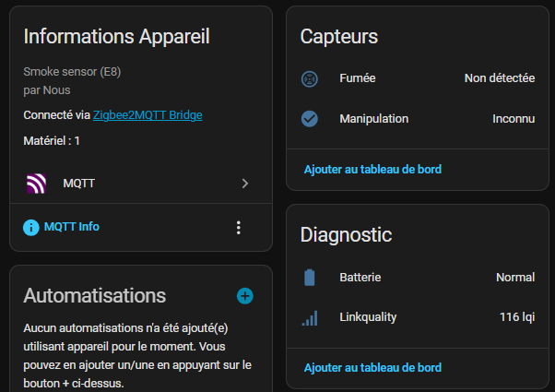The height and width of the screenshot is (392, 555).
Task: Add Diagnostic entities to the tableau de bord
Action: [372, 367]
